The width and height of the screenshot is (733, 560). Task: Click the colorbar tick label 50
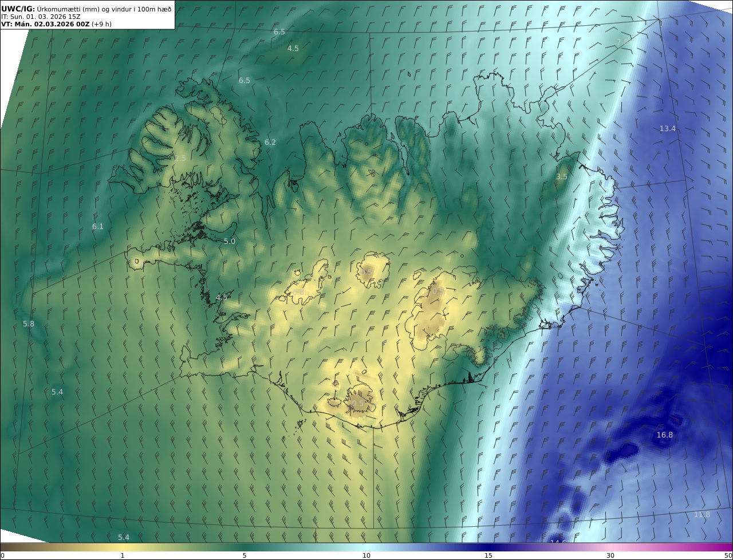pyautogui.click(x=728, y=555)
